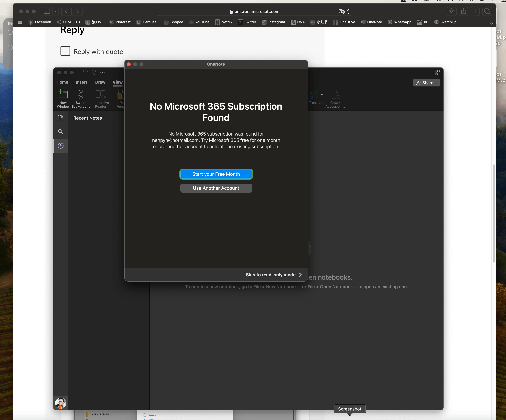Click the Switch Background sun icon
The image size is (506, 420).
pyautogui.click(x=81, y=94)
